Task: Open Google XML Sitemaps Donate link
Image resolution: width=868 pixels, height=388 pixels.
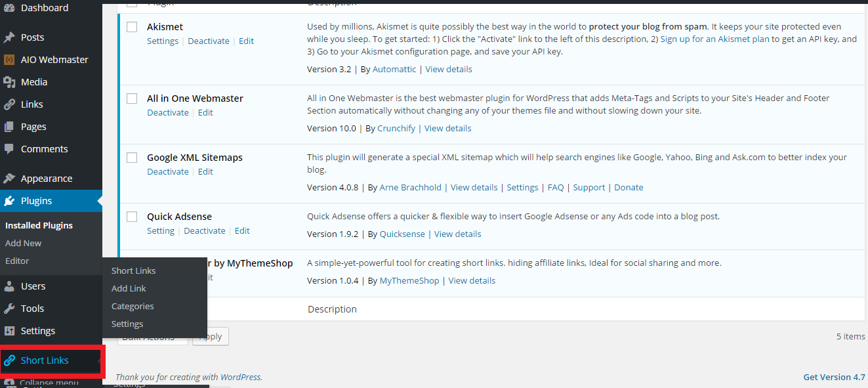Action: pos(629,187)
